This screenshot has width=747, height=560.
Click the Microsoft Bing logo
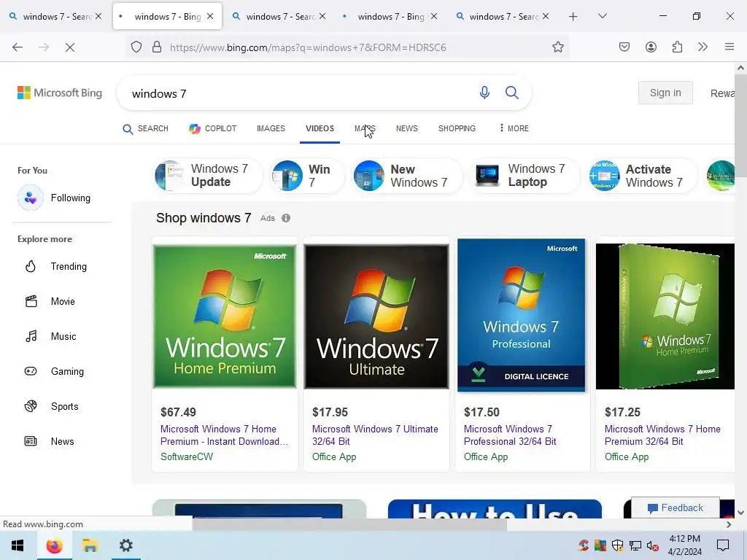(x=60, y=93)
